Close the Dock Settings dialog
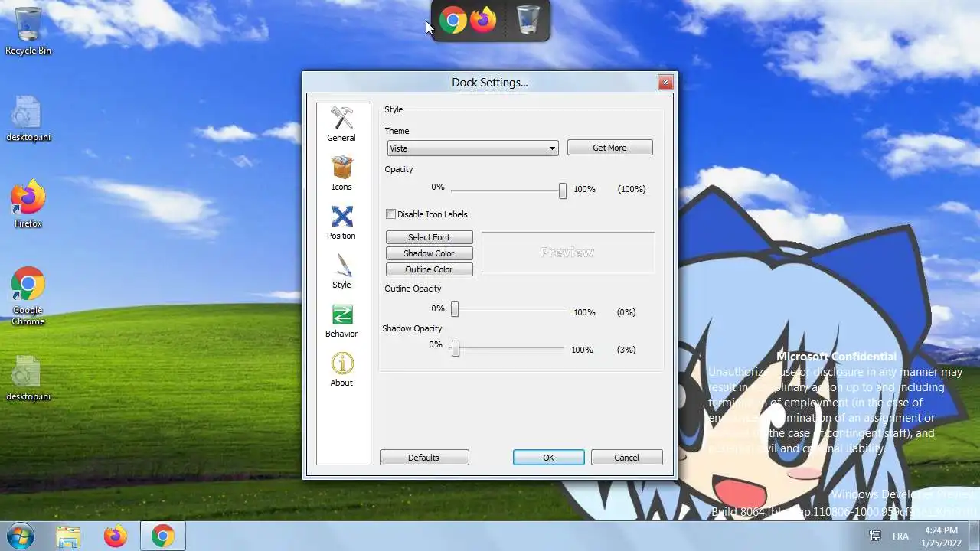The height and width of the screenshot is (551, 980). (665, 82)
